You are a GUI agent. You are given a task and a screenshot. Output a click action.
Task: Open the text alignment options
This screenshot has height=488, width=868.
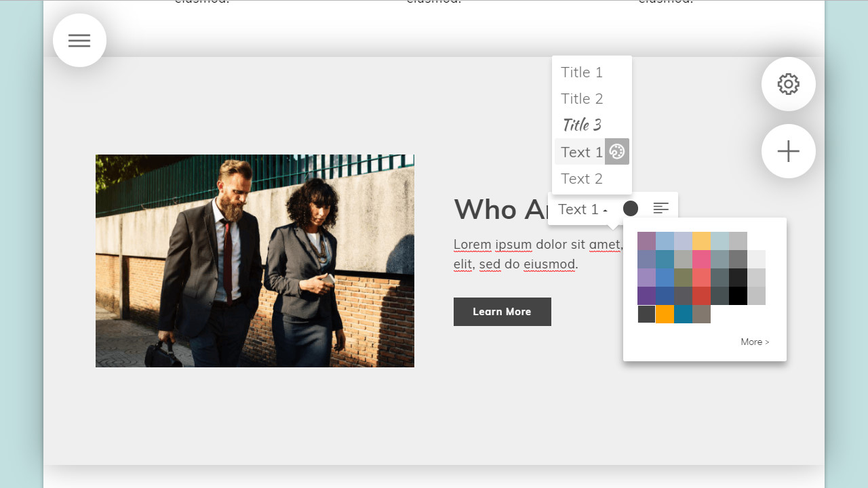pyautogui.click(x=660, y=209)
